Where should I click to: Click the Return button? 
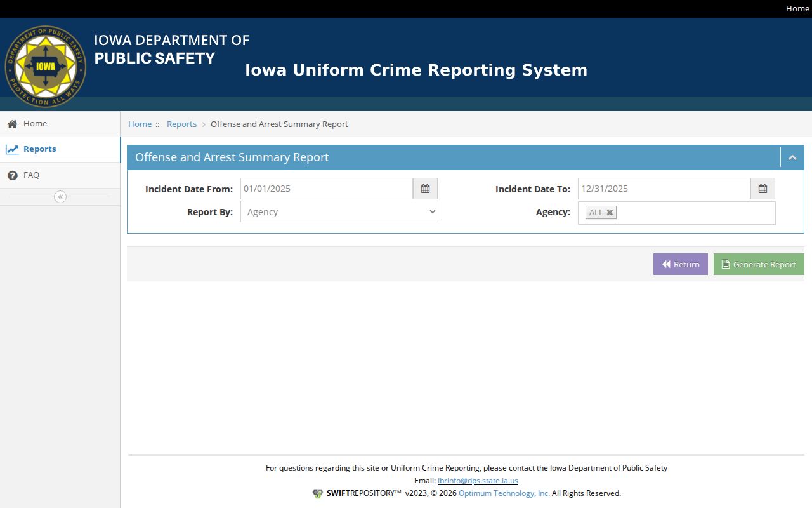681,264
